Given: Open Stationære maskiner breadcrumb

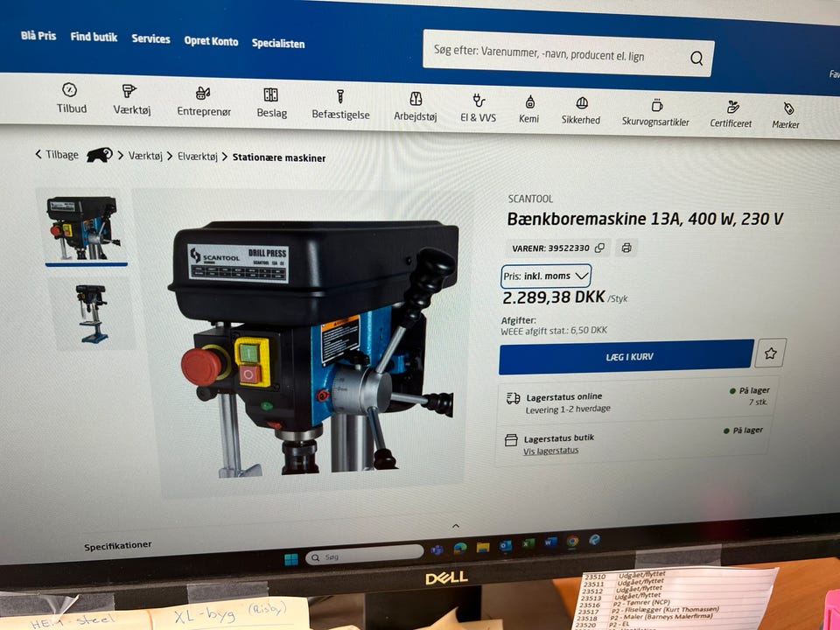Looking at the screenshot, I should 279,157.
